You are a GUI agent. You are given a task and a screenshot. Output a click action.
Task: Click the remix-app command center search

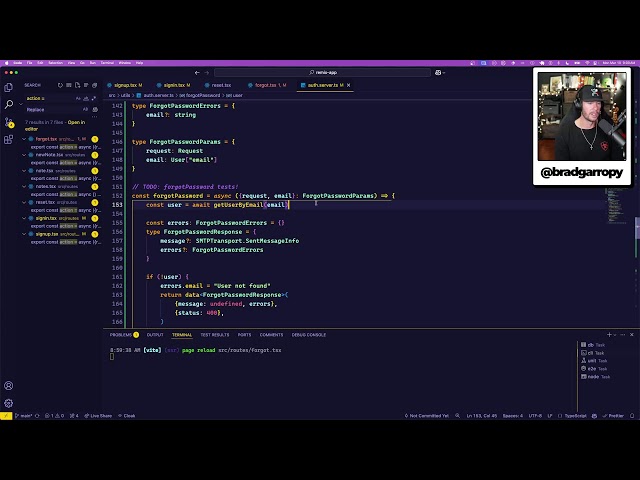[322, 73]
